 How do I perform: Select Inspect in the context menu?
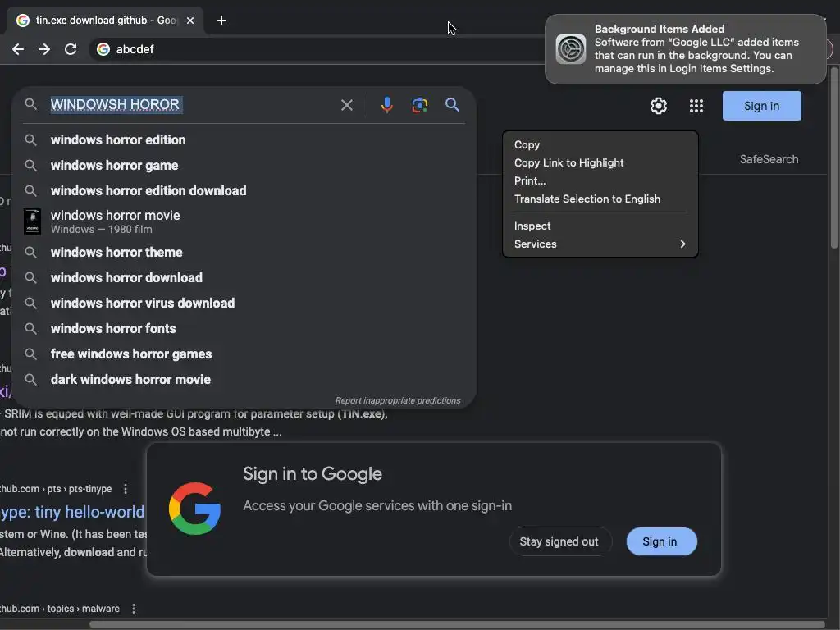tap(600, 226)
